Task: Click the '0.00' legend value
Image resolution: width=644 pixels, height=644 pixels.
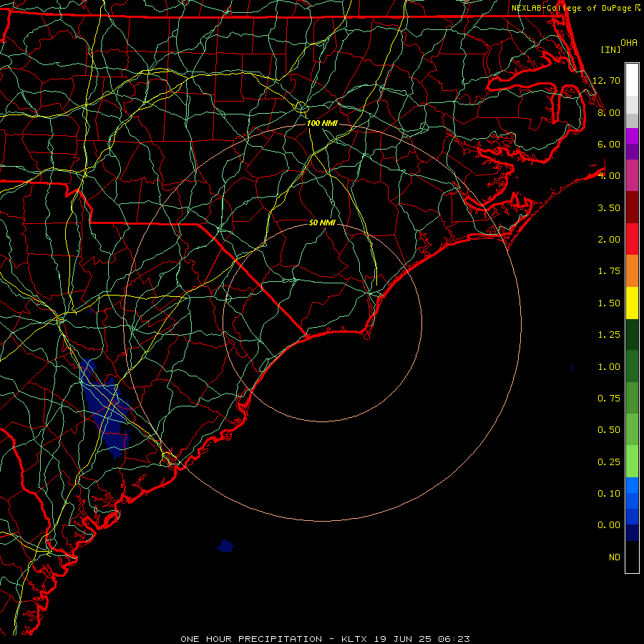Action: click(x=609, y=525)
